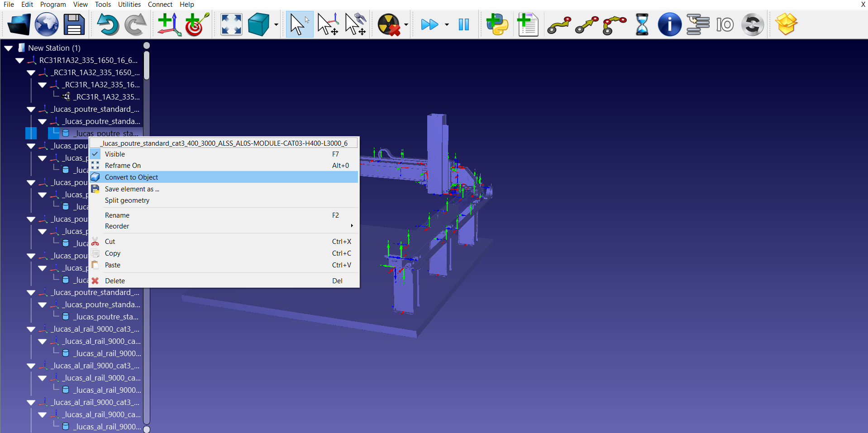The image size is (868, 433).
Task: Toggle the pause simulation button
Action: (x=464, y=24)
